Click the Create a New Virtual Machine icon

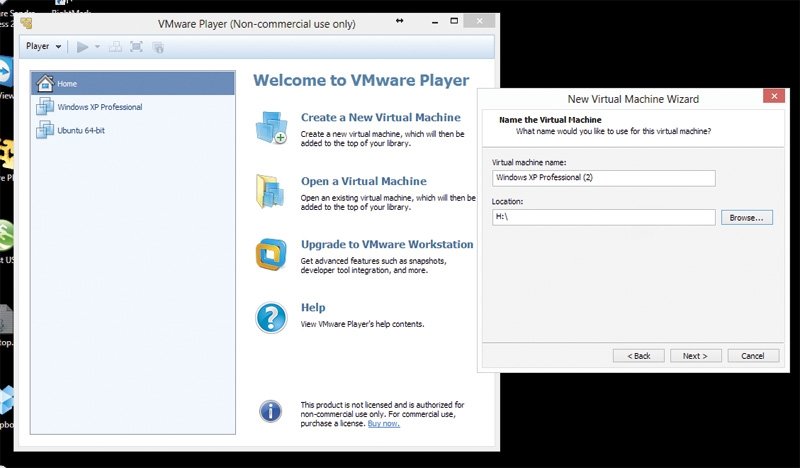(x=271, y=128)
